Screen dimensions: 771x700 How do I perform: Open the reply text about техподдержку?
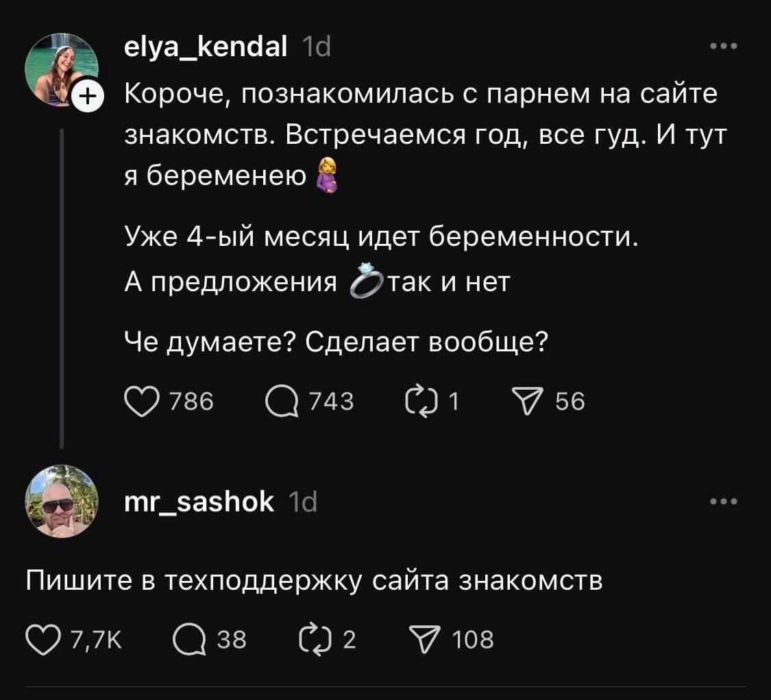(314, 581)
